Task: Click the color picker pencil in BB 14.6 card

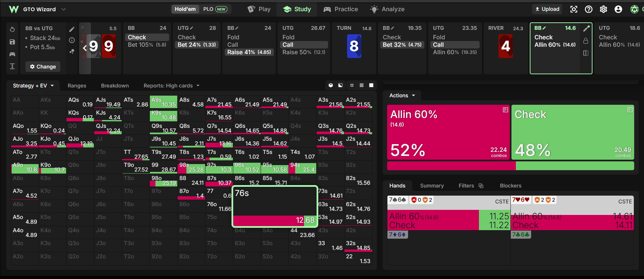Action: (586, 28)
